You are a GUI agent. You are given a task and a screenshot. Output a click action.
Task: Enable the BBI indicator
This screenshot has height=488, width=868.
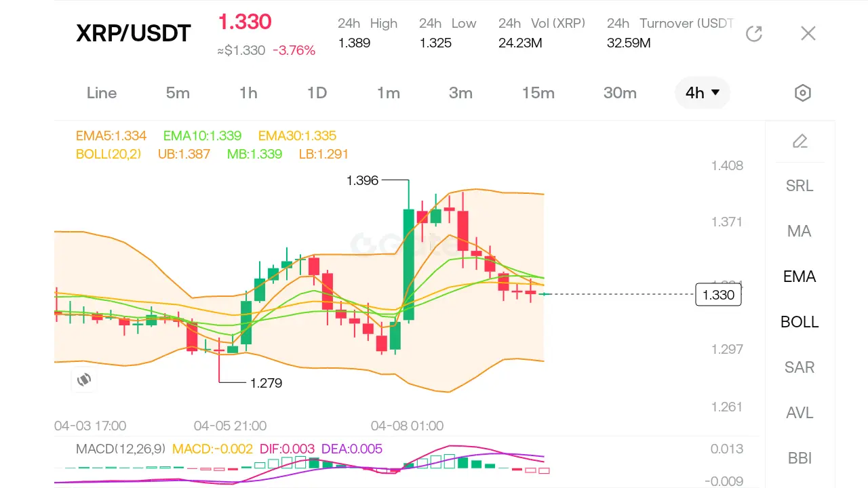click(x=800, y=458)
